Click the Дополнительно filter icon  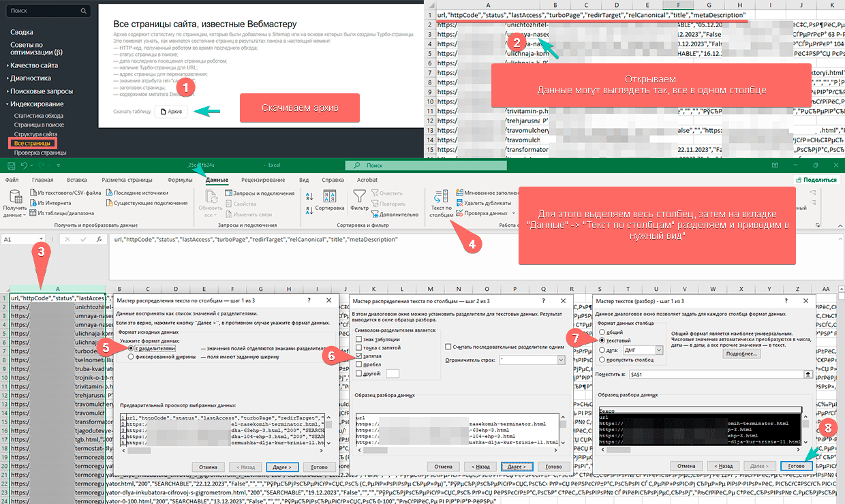(x=374, y=214)
